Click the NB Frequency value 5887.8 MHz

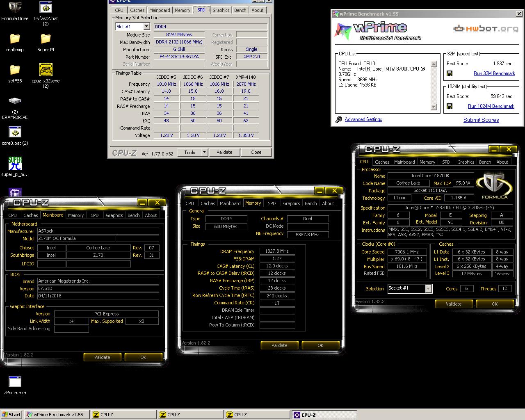point(308,235)
